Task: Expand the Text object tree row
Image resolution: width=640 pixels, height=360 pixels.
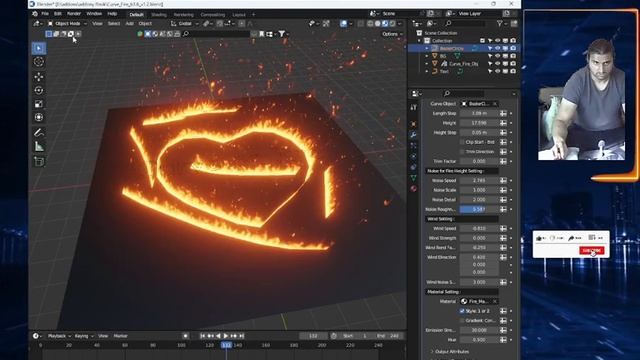Action: (x=427, y=71)
